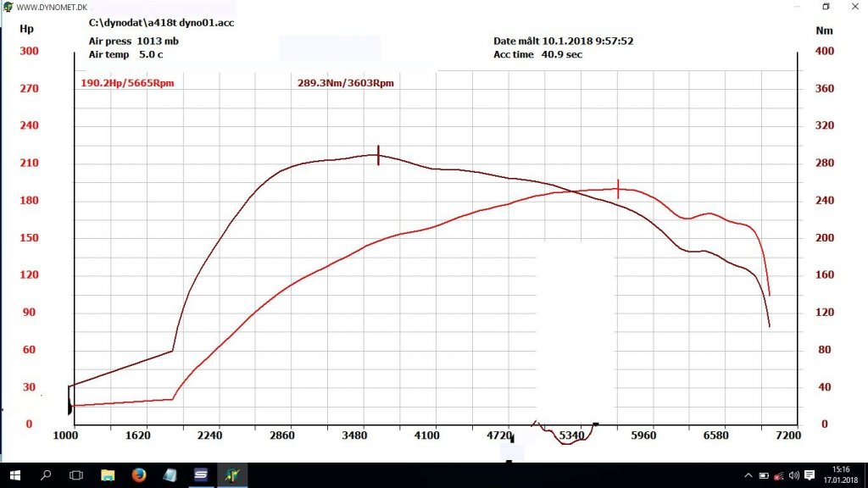The image size is (868, 488).
Task: Open the Action Center notifications icon
Action: pos(810,475)
